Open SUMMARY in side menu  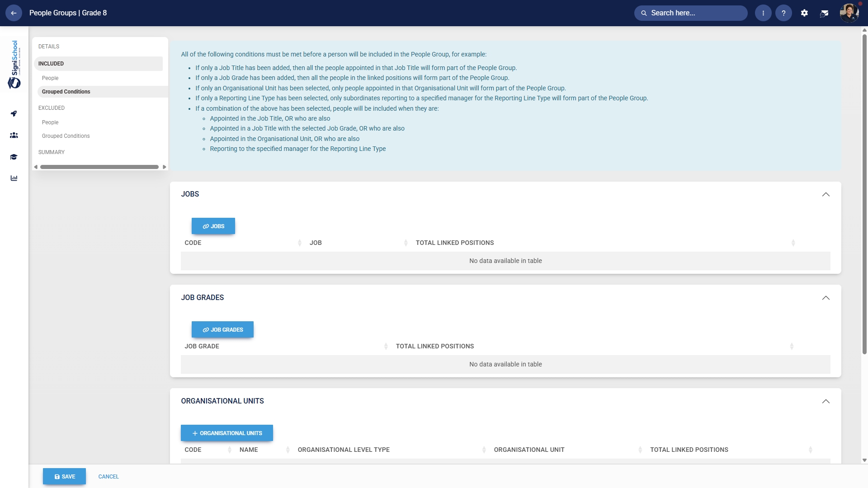tap(52, 152)
